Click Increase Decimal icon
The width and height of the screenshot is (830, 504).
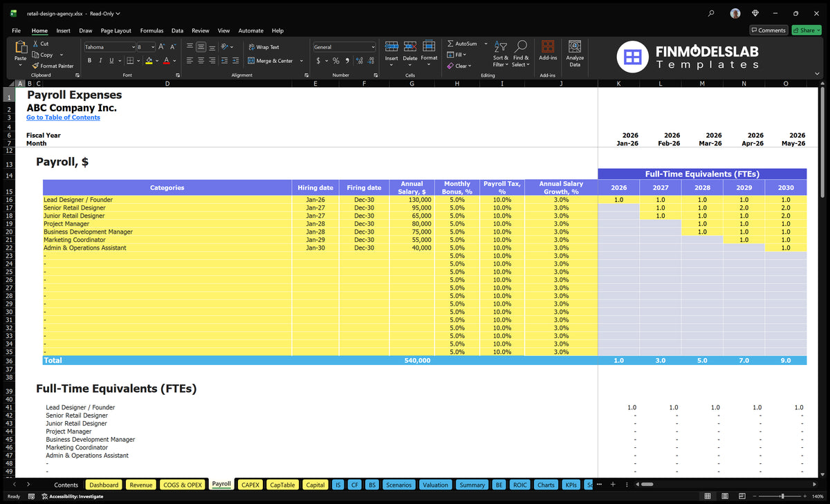coord(360,61)
